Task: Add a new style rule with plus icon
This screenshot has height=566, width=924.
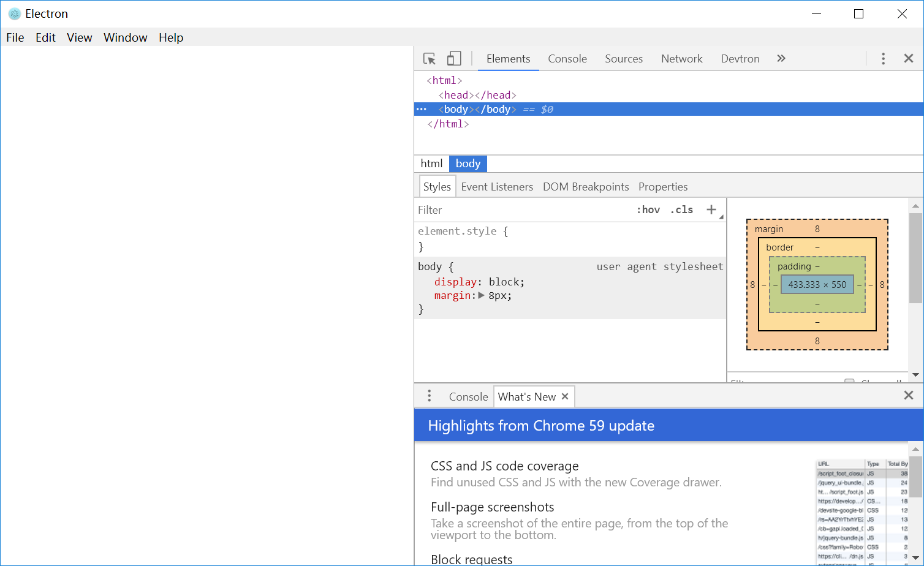Action: tap(711, 209)
